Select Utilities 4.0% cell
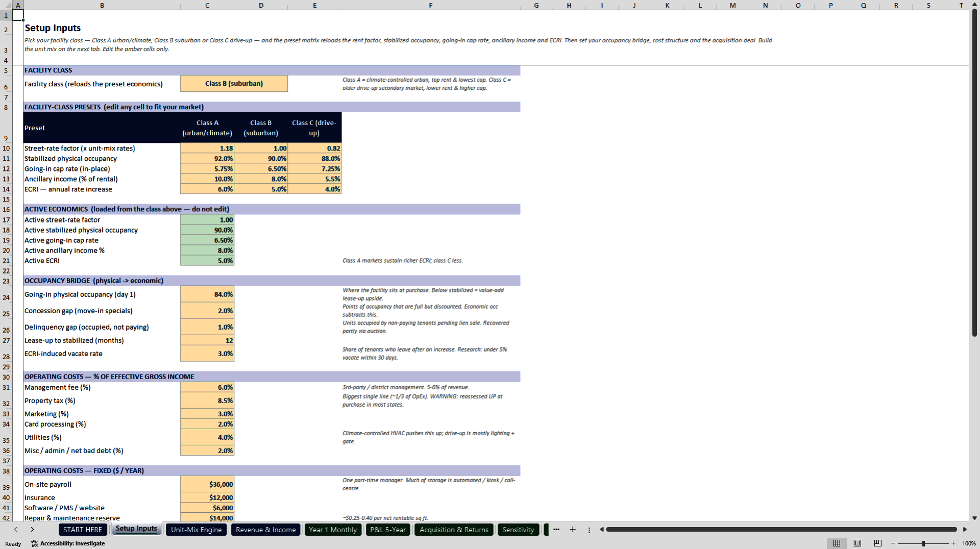Image resolution: width=980 pixels, height=549 pixels. (207, 437)
